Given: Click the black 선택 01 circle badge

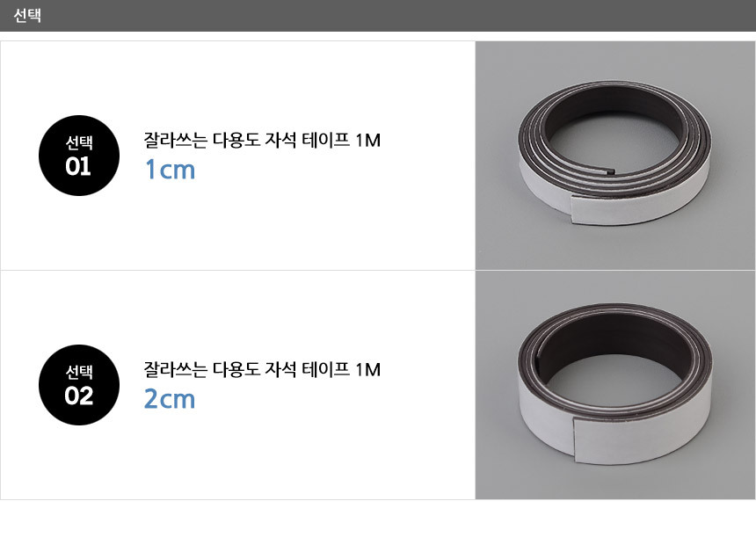Looking at the screenshot, I should pyautogui.click(x=79, y=156).
